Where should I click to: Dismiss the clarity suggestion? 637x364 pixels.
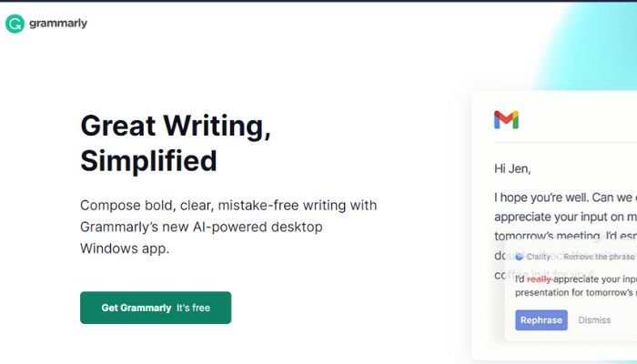[594, 320]
